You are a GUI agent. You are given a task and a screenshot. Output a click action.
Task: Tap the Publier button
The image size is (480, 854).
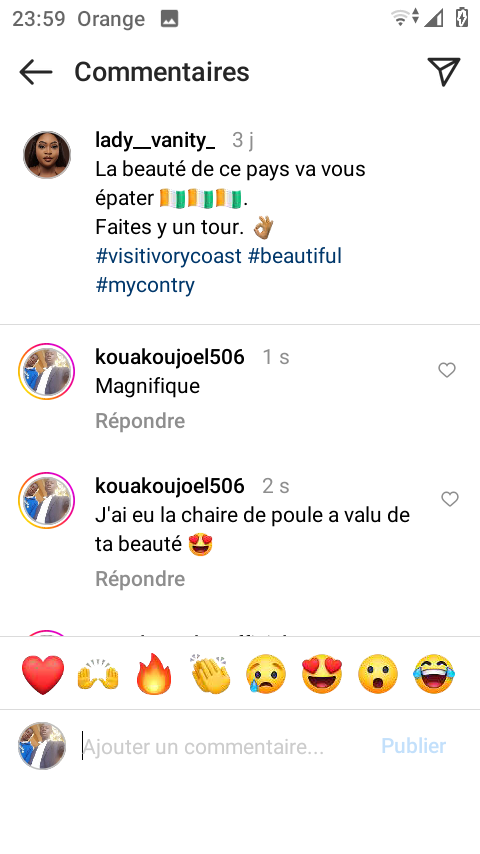(x=414, y=746)
